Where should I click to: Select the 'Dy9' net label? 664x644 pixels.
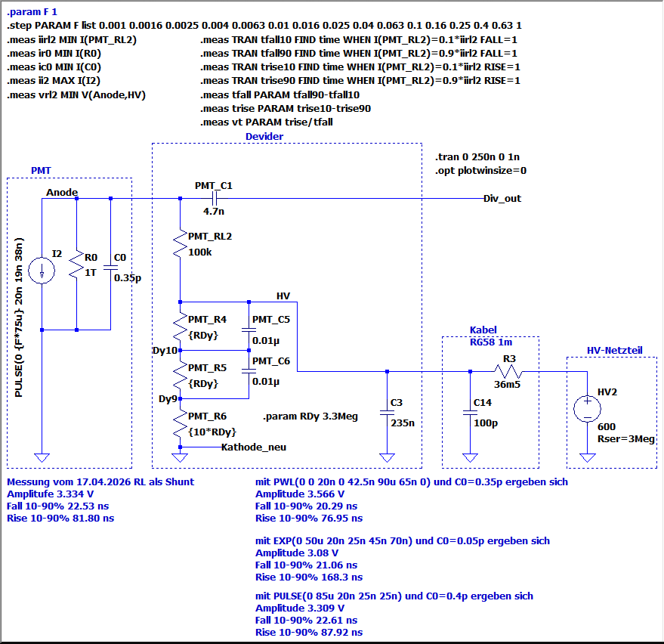click(x=168, y=398)
